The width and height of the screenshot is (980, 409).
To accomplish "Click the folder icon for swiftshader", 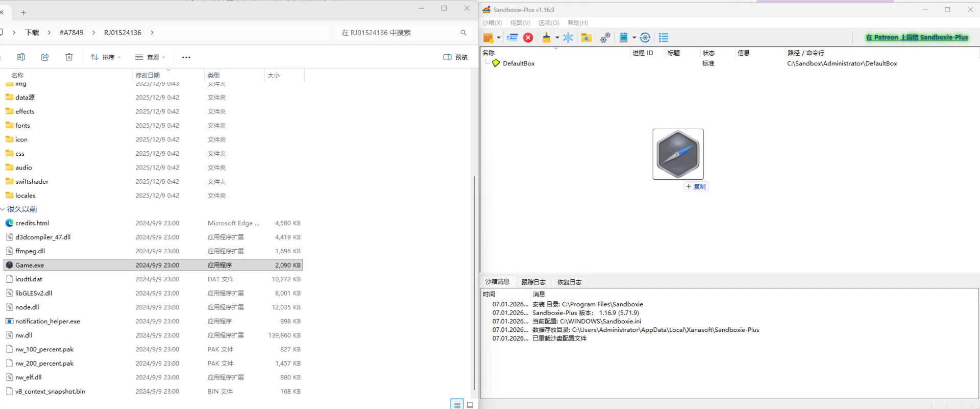I will 9,181.
